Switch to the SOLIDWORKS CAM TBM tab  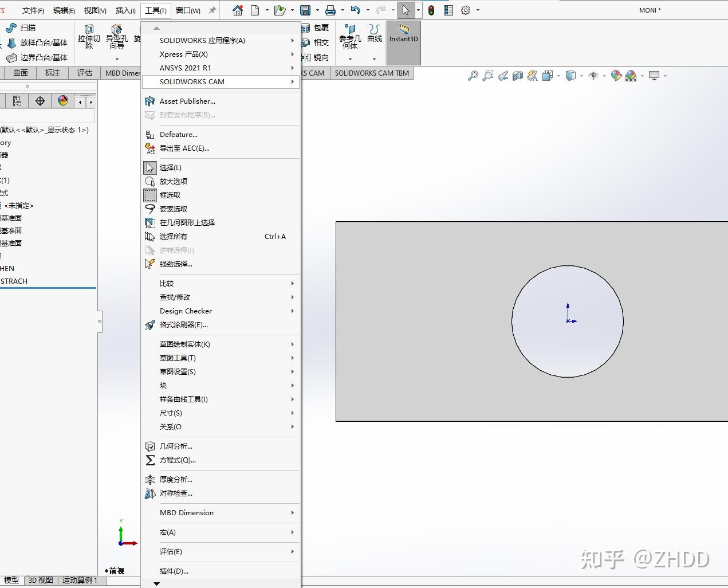(372, 73)
